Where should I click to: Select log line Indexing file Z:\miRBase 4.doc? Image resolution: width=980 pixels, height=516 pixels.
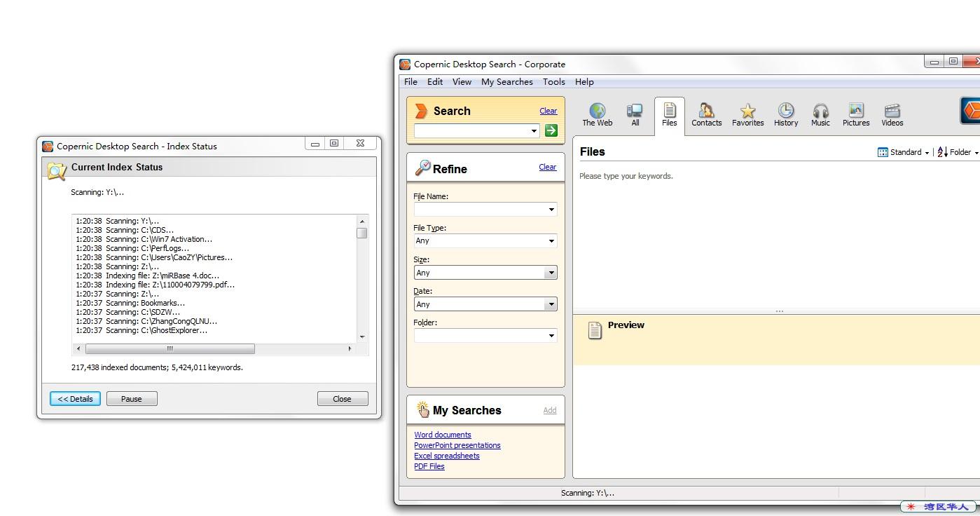pos(148,276)
